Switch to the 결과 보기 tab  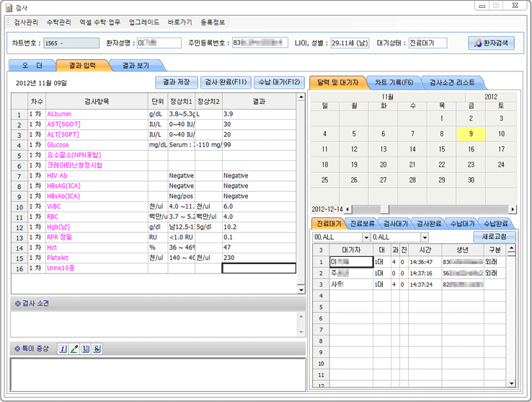(135, 66)
